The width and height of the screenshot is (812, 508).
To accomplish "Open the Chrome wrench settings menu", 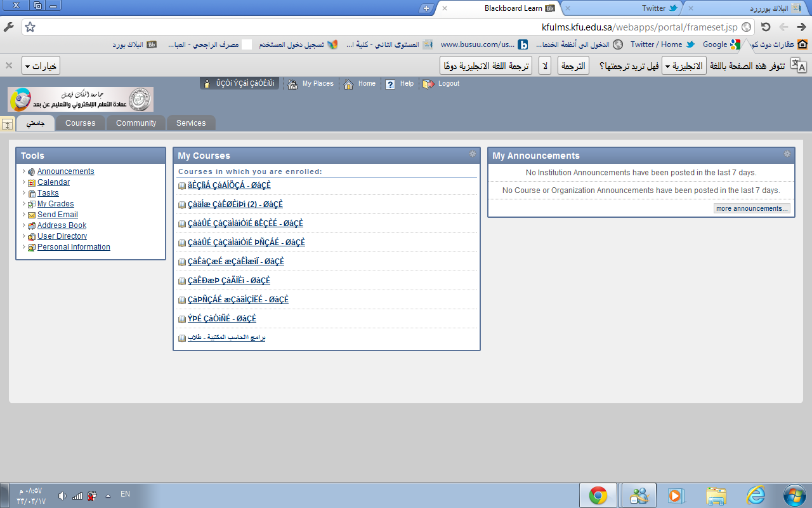I will tap(9, 27).
